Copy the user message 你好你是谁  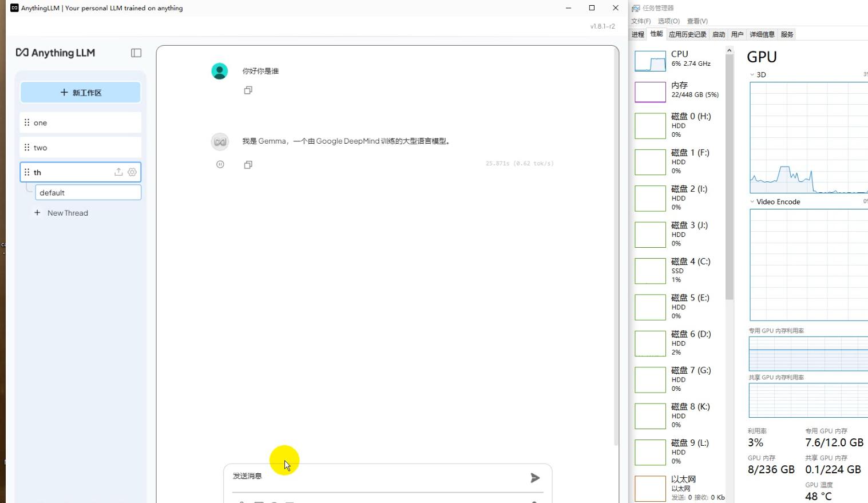pos(248,90)
